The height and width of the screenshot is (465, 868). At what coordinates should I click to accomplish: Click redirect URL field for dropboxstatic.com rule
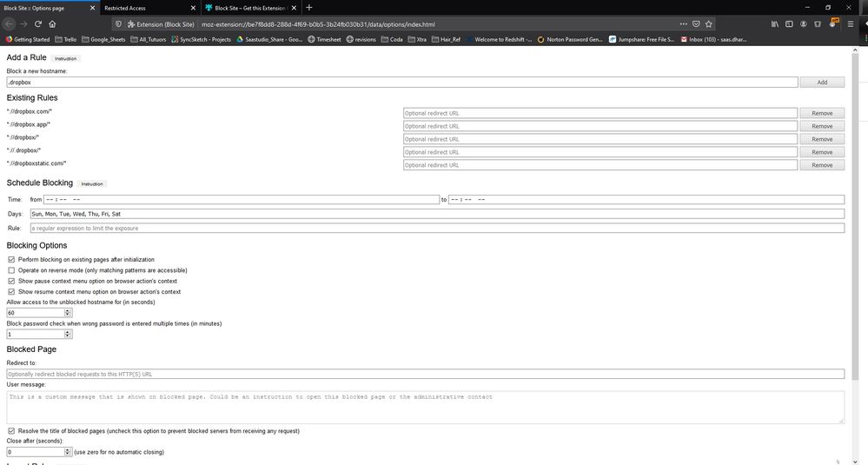600,165
